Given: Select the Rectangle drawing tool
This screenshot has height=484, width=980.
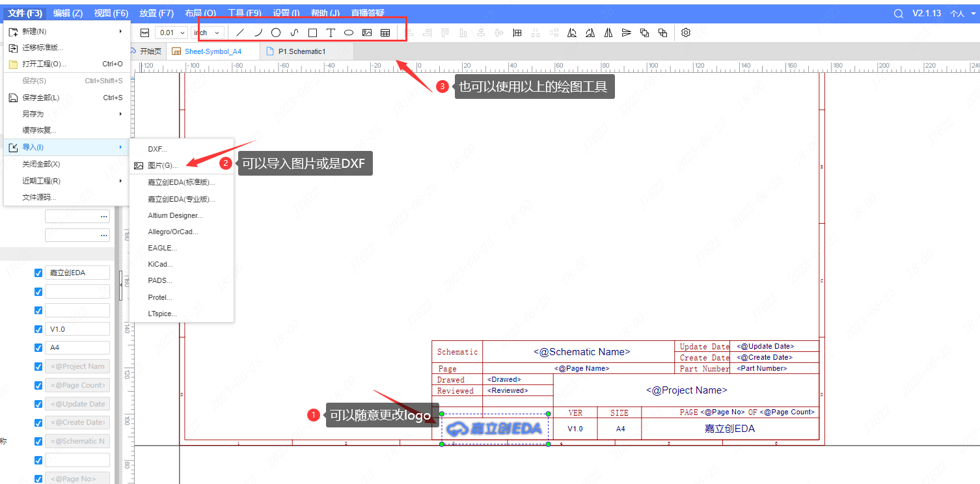Looking at the screenshot, I should click(x=312, y=33).
